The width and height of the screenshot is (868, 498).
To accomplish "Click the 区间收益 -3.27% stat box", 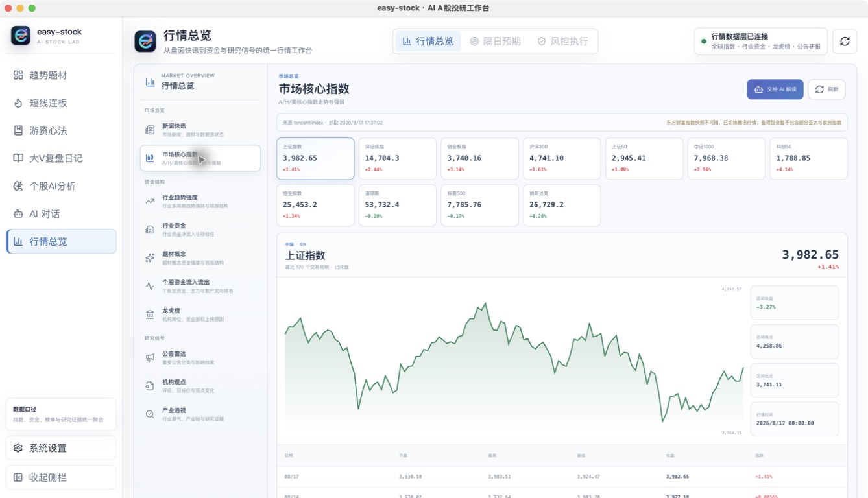I will point(795,303).
